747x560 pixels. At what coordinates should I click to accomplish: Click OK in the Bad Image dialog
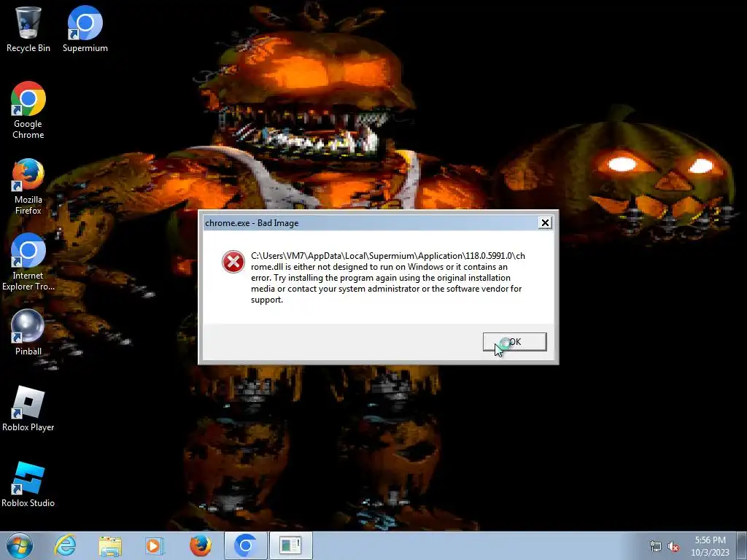click(x=514, y=342)
